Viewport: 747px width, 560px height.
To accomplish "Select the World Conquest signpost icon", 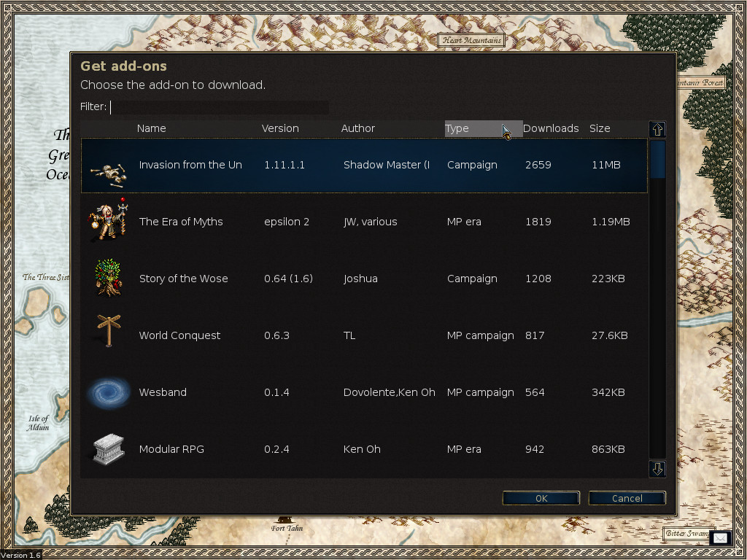I will coord(108,332).
